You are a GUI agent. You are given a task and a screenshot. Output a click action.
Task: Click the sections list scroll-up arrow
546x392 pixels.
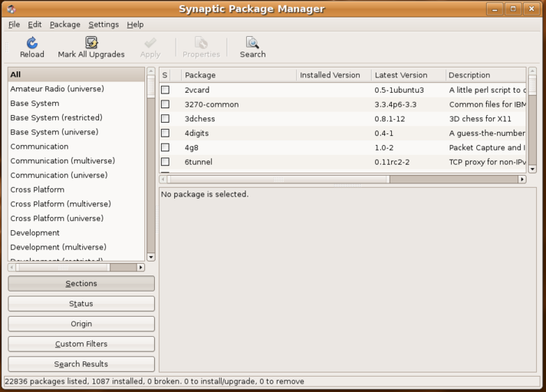(151, 71)
